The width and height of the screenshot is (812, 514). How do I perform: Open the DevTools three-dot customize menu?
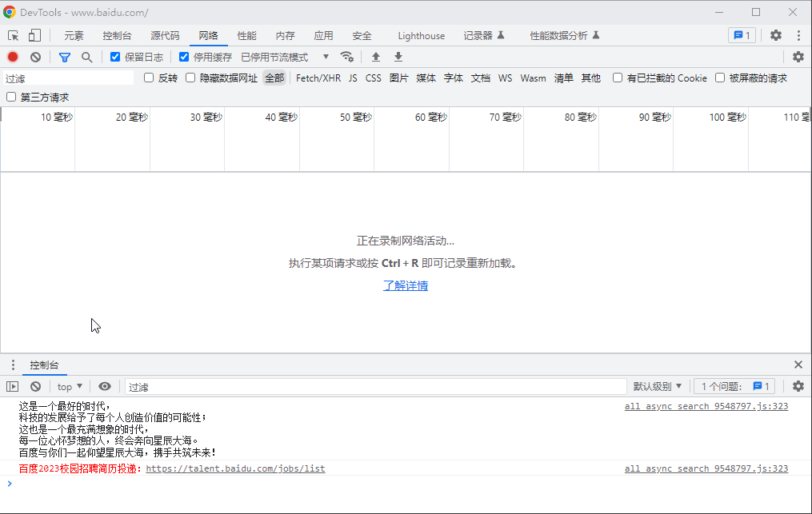click(798, 35)
